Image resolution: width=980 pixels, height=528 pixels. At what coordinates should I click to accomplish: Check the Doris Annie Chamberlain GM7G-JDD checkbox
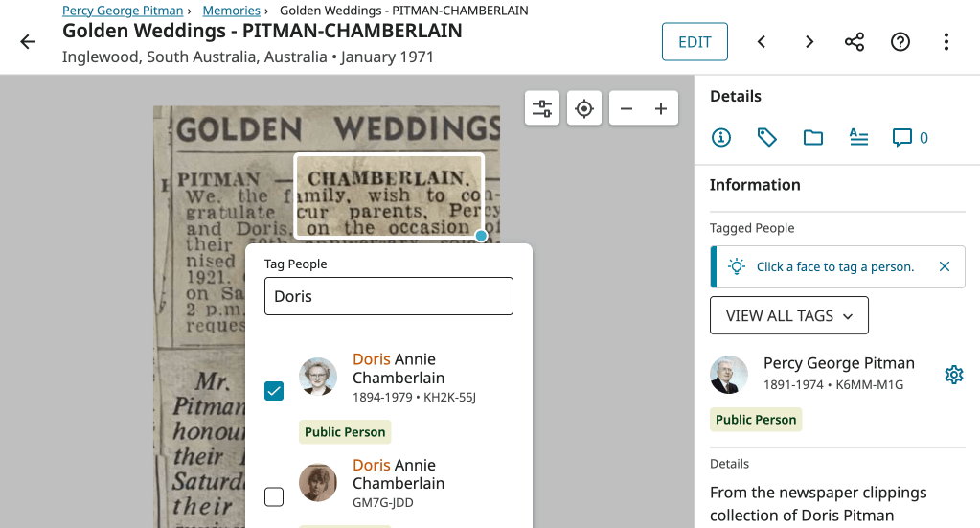[x=274, y=496]
